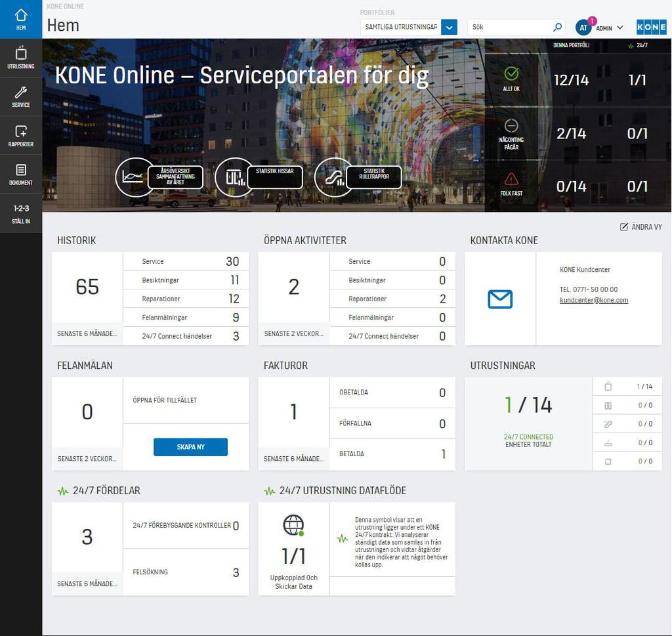This screenshot has height=636, width=672.
Task: Open Dokument in the sidebar
Action: pyautogui.click(x=21, y=175)
